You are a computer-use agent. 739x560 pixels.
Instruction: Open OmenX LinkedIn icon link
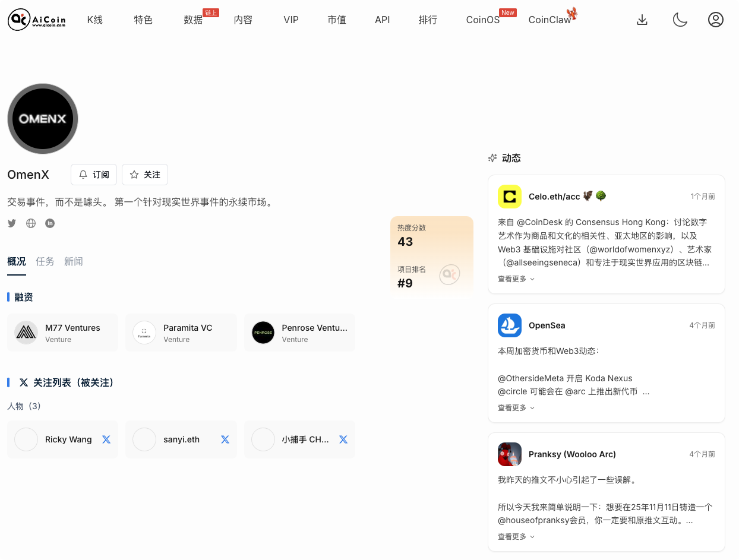(50, 223)
